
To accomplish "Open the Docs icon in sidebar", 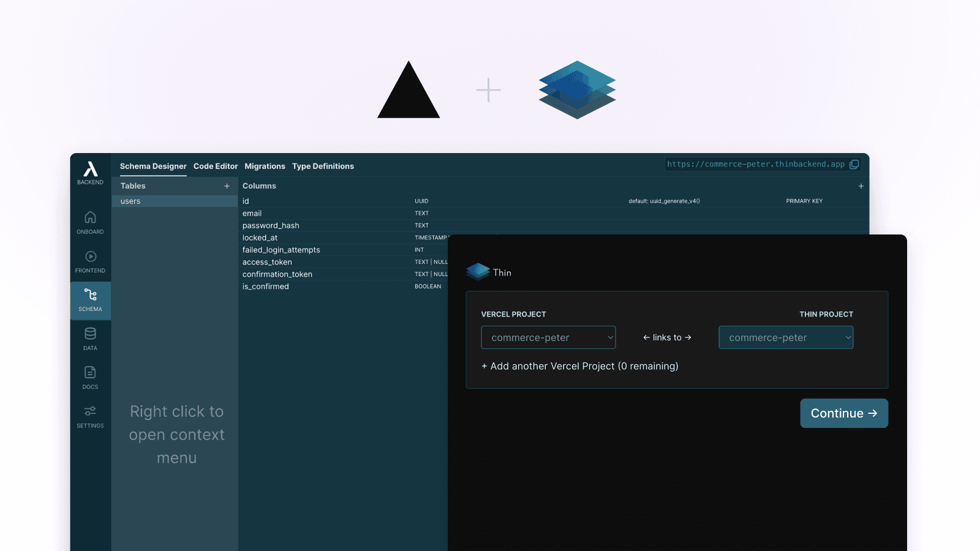I will tap(90, 377).
